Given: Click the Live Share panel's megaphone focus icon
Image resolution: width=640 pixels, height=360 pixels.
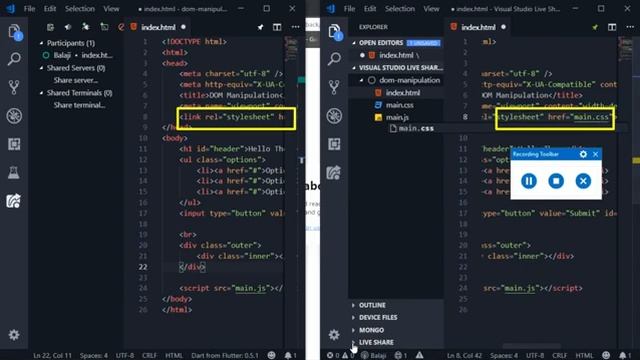Looking at the screenshot, I should [68, 27].
